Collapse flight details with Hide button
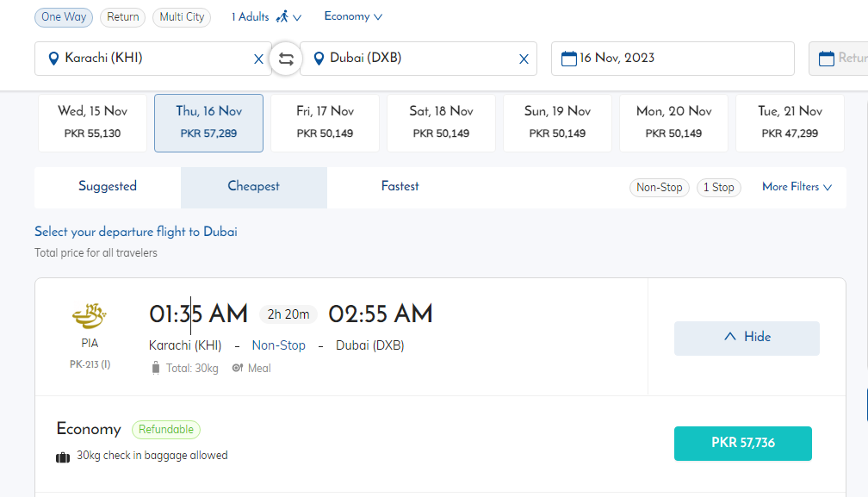868x497 pixels. click(x=747, y=337)
